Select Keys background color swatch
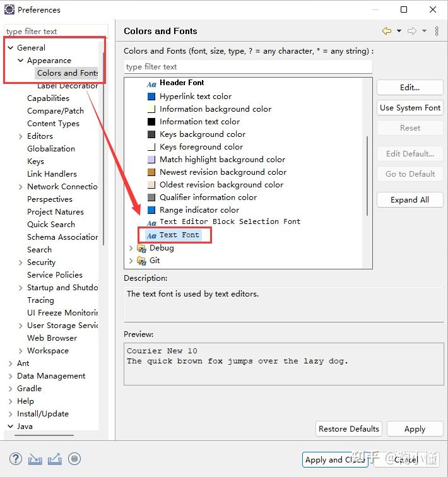The image size is (448, 477). click(151, 134)
